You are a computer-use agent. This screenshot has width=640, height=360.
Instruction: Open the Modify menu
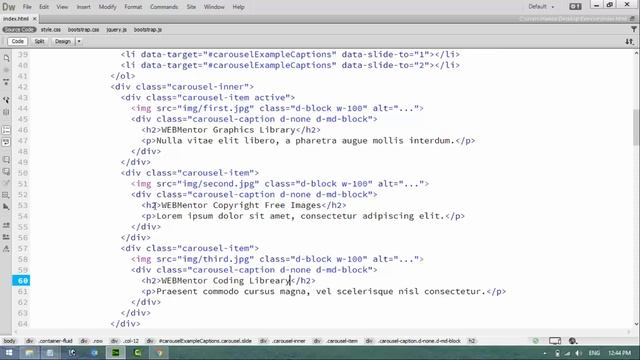[x=107, y=7]
